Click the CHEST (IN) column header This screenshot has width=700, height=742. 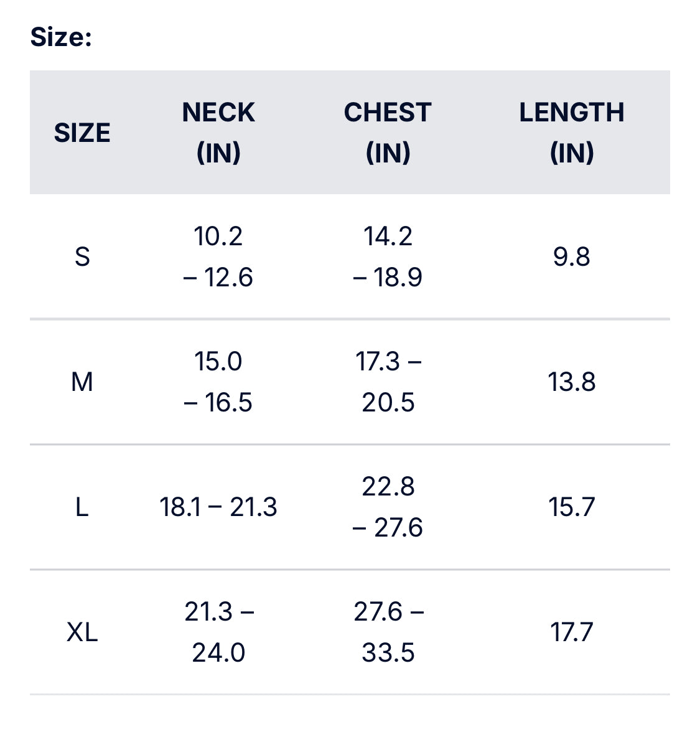tap(388, 133)
